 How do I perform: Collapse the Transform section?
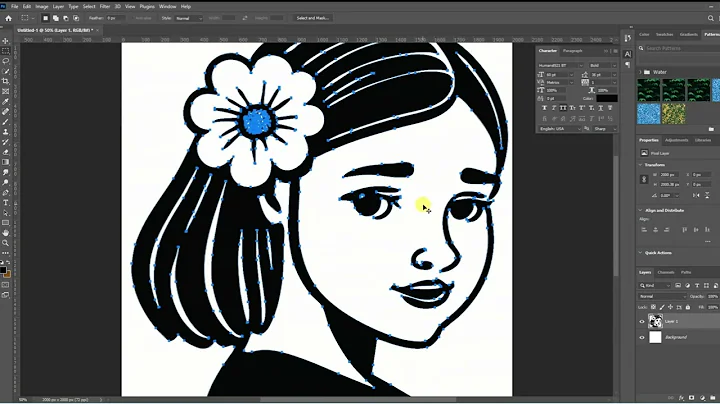pos(641,165)
